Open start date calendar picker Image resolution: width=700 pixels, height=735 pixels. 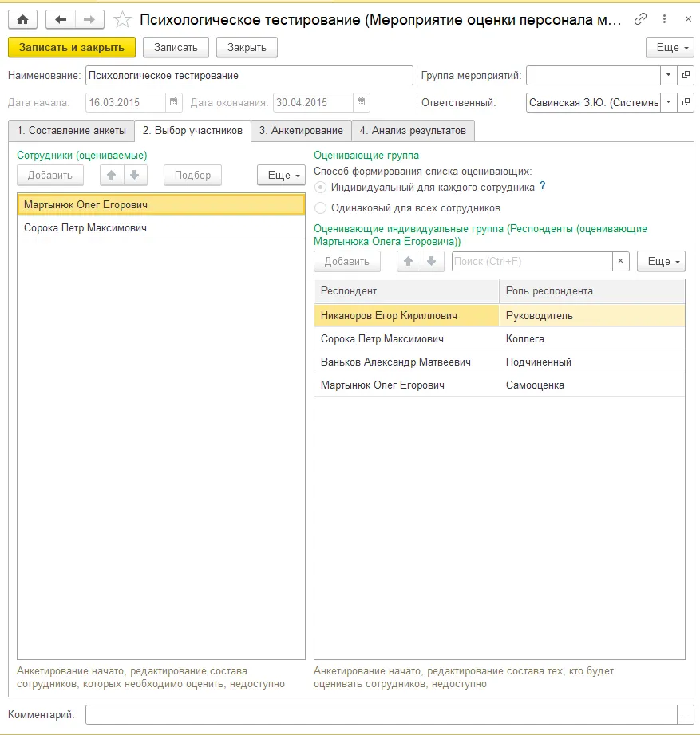coord(173,102)
